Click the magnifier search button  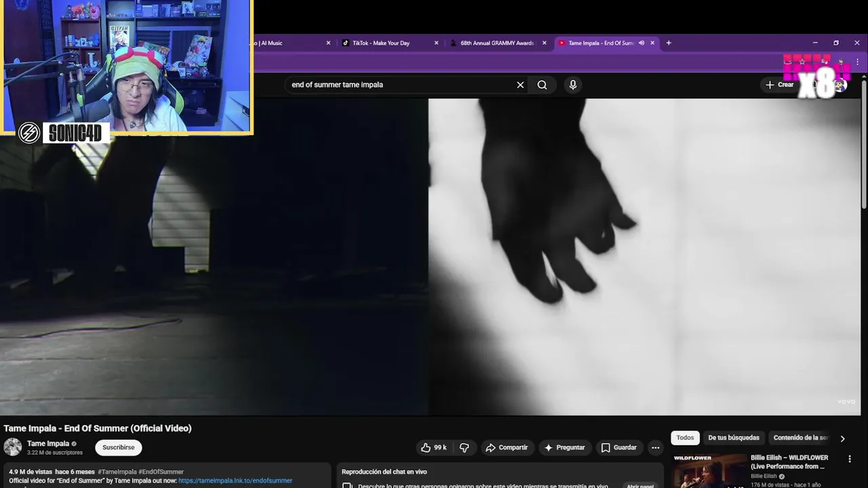coord(542,85)
